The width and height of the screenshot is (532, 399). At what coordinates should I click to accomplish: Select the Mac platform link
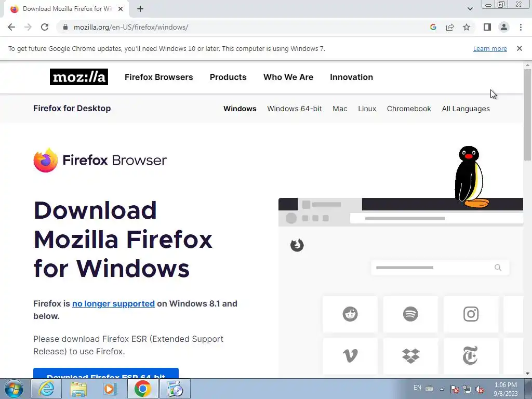tap(340, 109)
